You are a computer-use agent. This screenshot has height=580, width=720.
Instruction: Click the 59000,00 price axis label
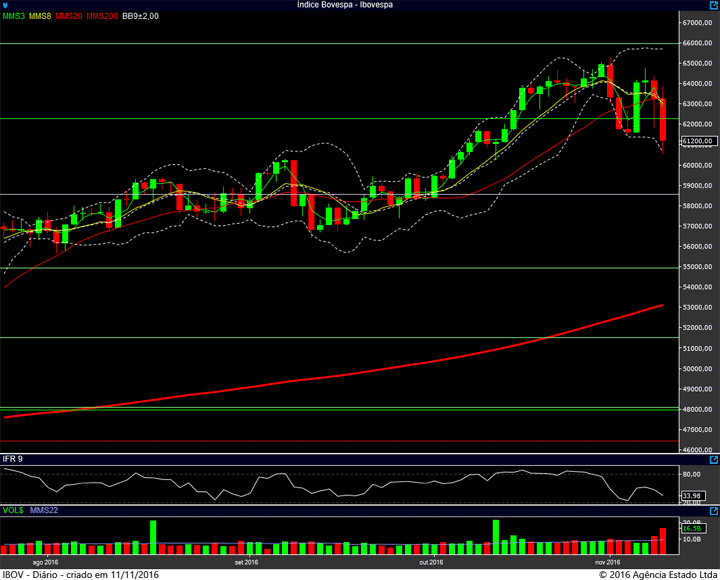pyautogui.click(x=697, y=186)
